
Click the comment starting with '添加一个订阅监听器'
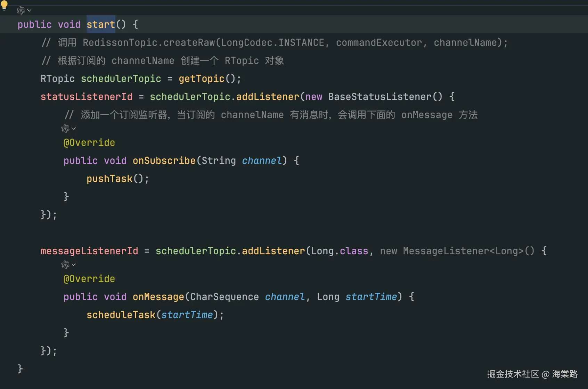[271, 115]
